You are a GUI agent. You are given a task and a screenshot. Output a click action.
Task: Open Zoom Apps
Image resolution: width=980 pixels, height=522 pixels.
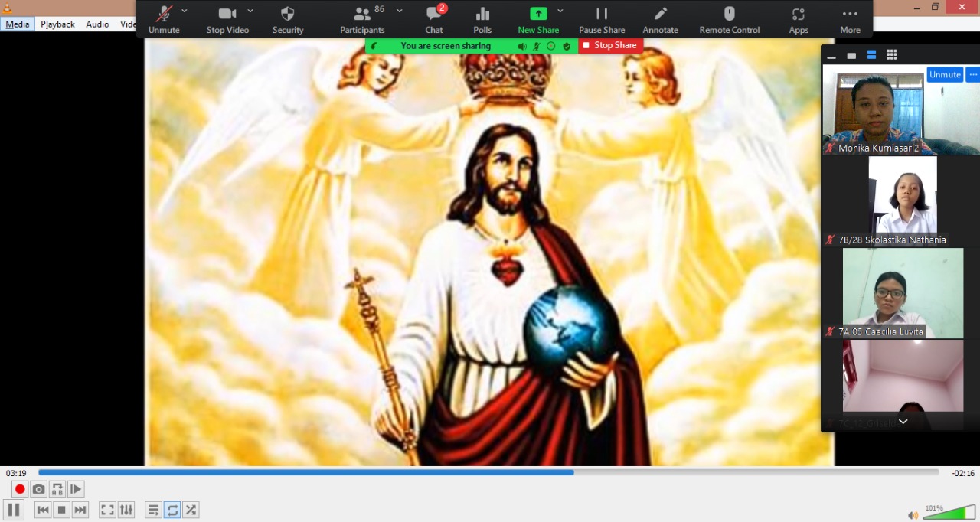tap(799, 20)
